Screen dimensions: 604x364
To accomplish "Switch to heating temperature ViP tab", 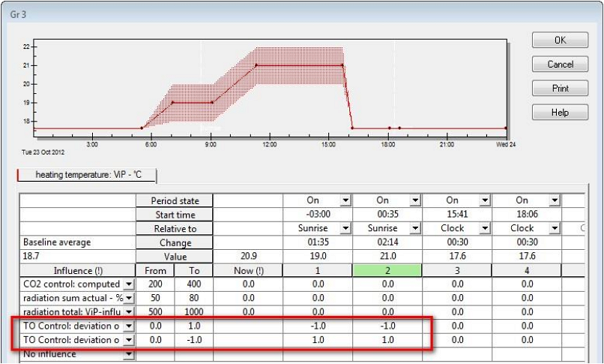I will (87, 175).
